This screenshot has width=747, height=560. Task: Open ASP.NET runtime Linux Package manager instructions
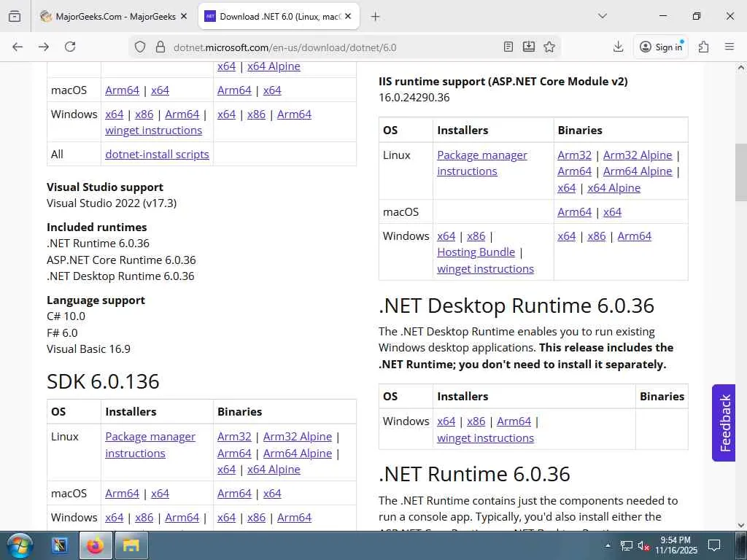coord(482,163)
